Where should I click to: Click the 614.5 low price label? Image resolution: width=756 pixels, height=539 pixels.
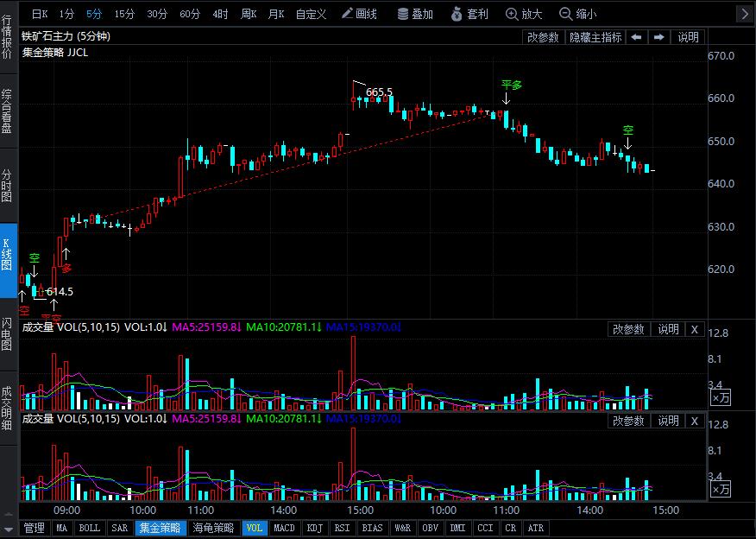(x=60, y=291)
